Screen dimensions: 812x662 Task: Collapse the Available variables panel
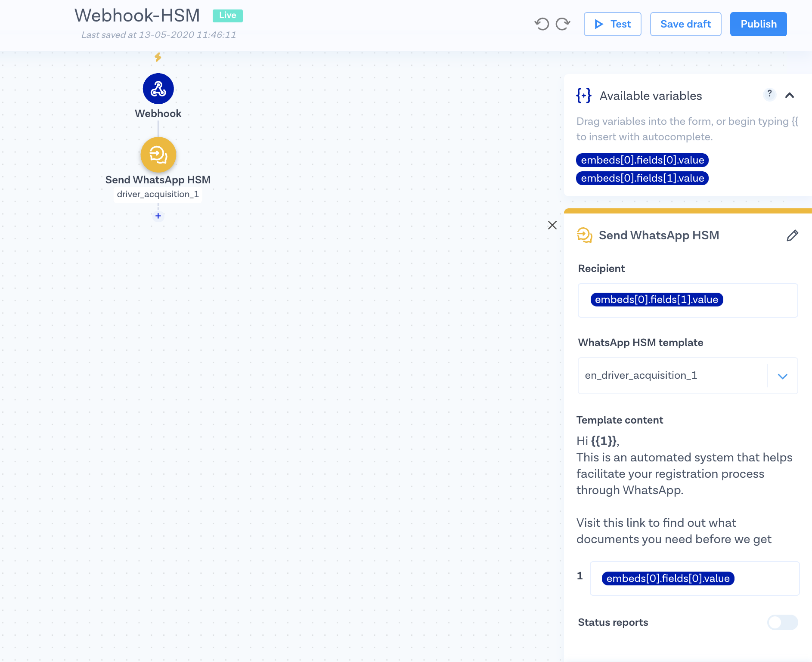789,96
